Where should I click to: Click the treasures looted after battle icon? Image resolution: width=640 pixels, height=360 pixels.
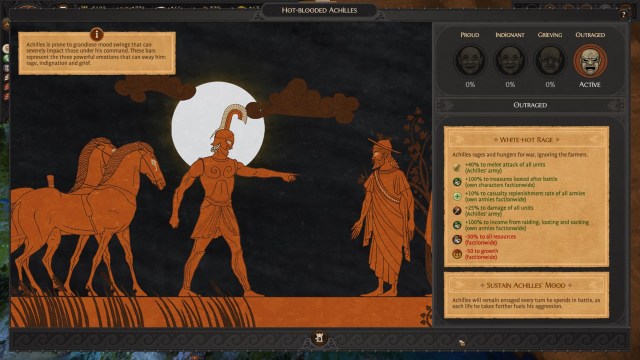click(x=457, y=182)
